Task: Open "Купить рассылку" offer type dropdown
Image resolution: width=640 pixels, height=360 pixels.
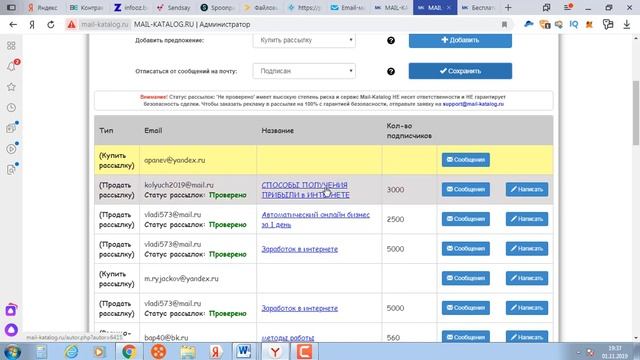Action: [x=304, y=40]
